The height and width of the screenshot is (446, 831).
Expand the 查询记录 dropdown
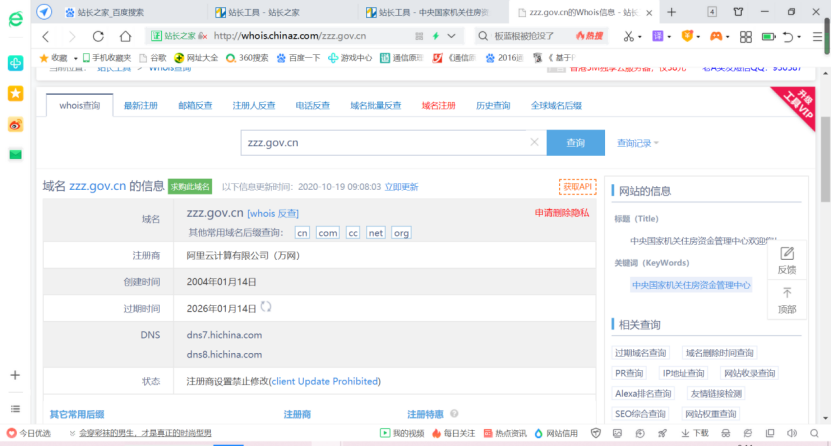point(638,143)
